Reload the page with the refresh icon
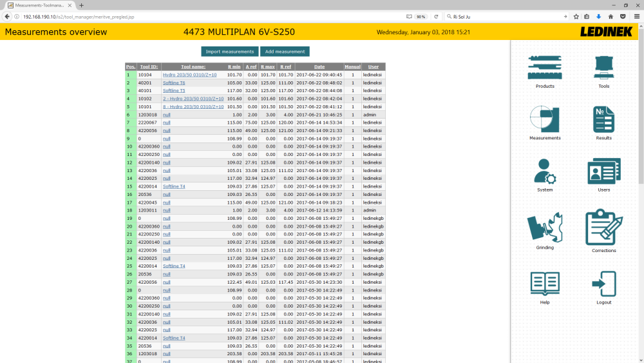Viewport: 644px width, 363px height. tap(436, 17)
